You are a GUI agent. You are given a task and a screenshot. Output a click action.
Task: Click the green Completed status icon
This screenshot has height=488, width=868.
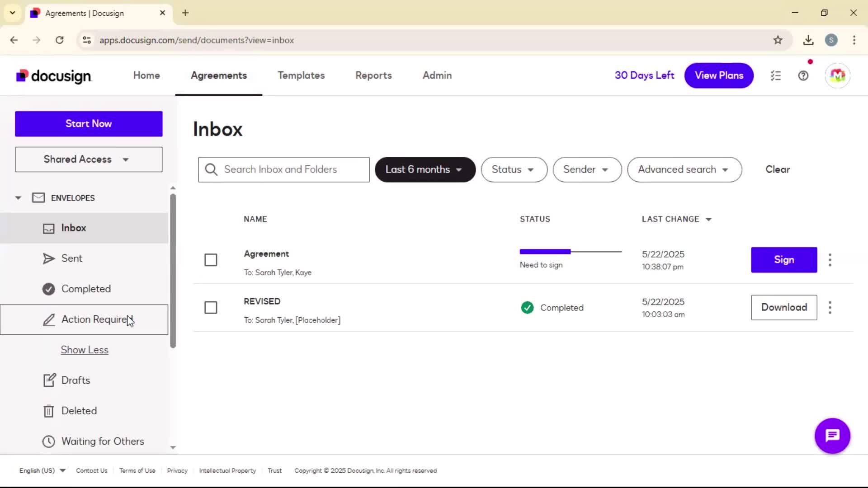[x=527, y=308]
